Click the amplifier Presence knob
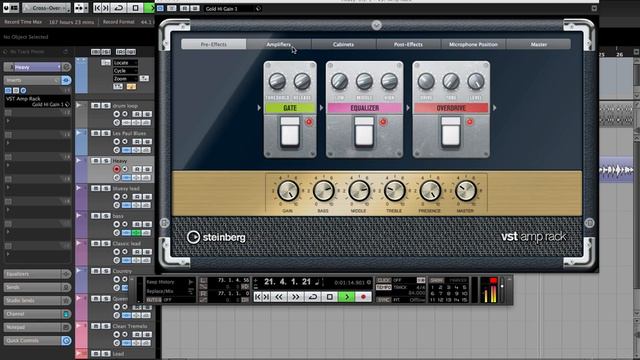 [430, 191]
